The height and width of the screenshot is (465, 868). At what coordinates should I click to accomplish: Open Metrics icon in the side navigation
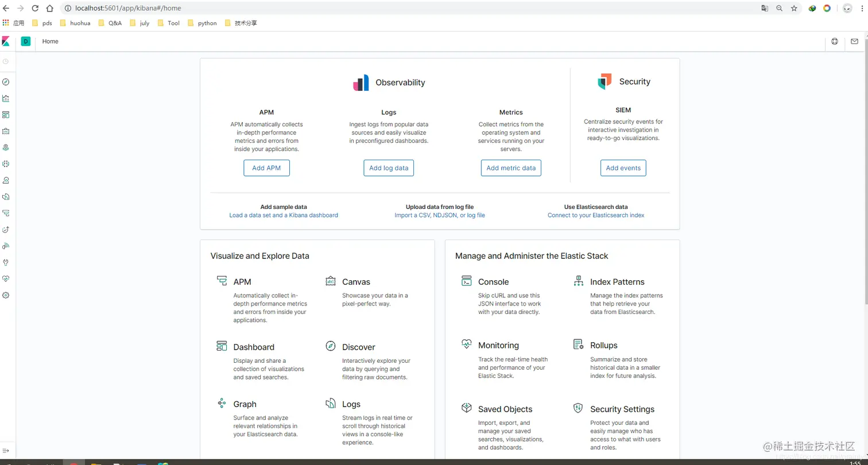pyautogui.click(x=6, y=180)
